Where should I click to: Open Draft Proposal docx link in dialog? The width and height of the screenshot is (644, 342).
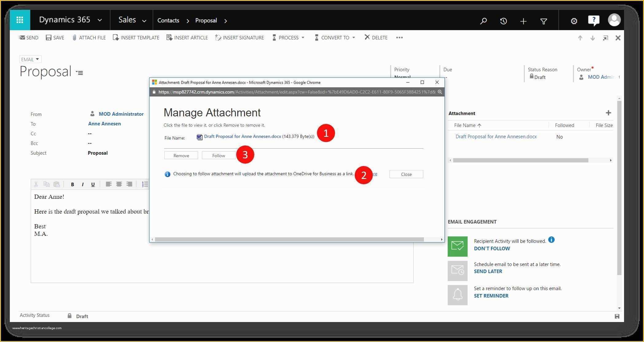[x=242, y=137]
